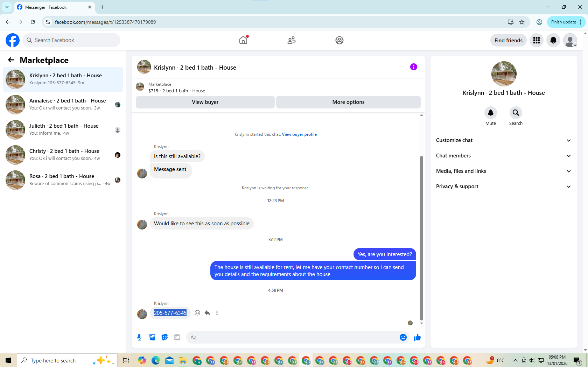The image size is (588, 367).
Task: Open Christy conversation in list
Action: point(63,155)
